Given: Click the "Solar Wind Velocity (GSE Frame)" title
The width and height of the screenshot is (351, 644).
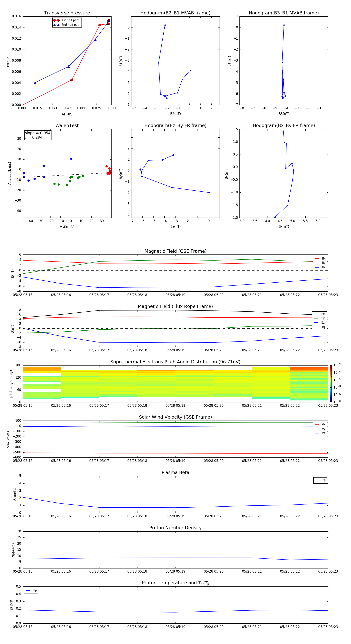Looking at the screenshot, I should pos(175,417).
